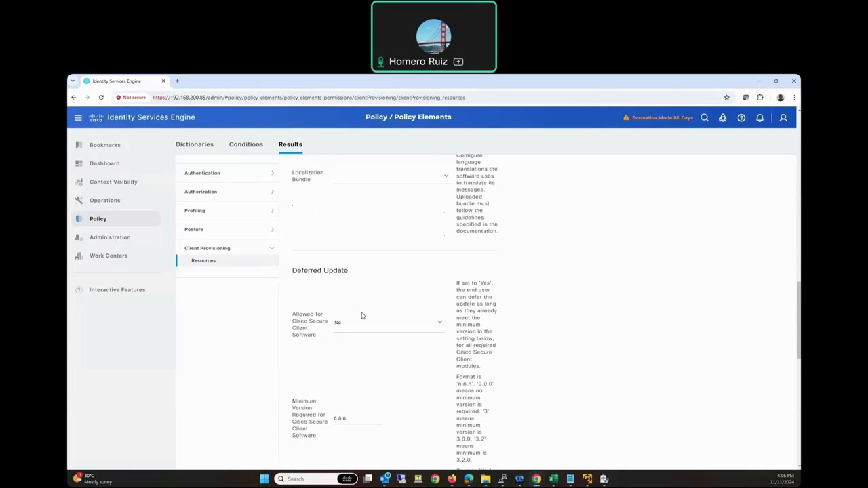Screen dimensions: 868x488
Task: Expand the Profiling section
Action: click(229, 211)
